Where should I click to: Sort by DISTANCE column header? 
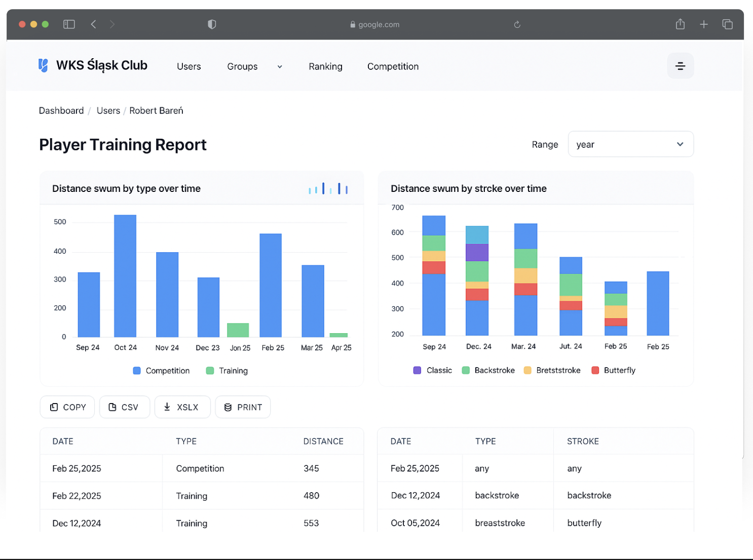pyautogui.click(x=323, y=441)
